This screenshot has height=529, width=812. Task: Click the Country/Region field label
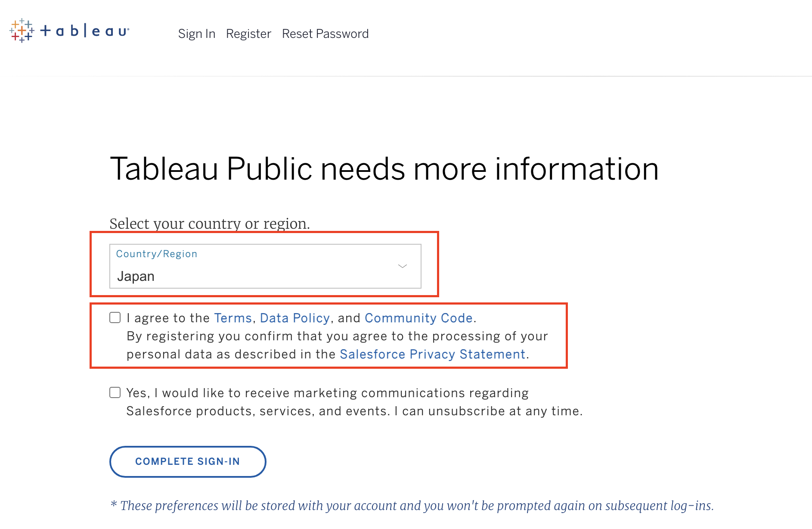157,254
